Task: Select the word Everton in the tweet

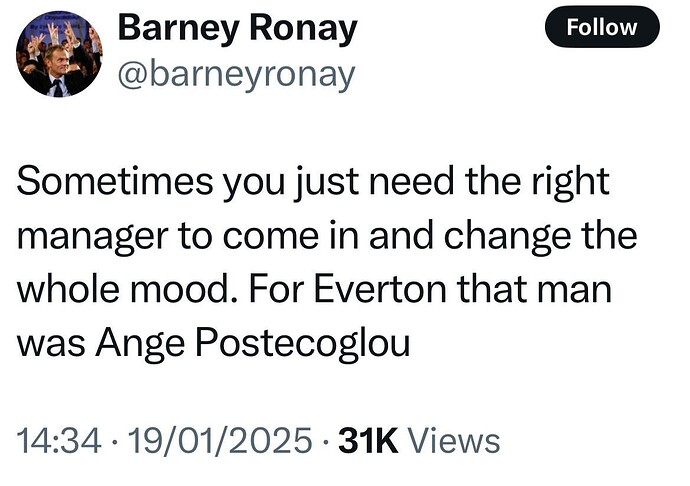Action: [x=382, y=290]
